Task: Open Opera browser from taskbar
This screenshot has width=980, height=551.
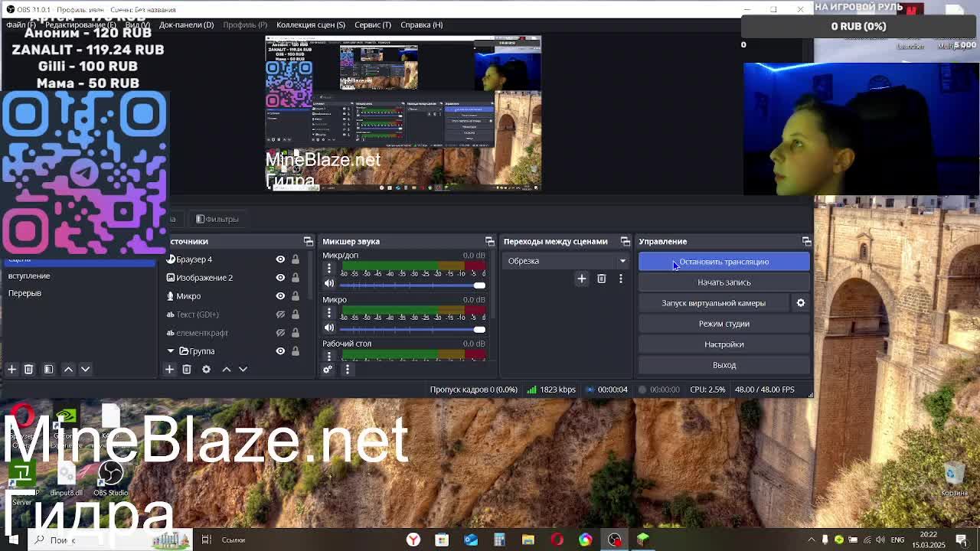Action: 557,540
